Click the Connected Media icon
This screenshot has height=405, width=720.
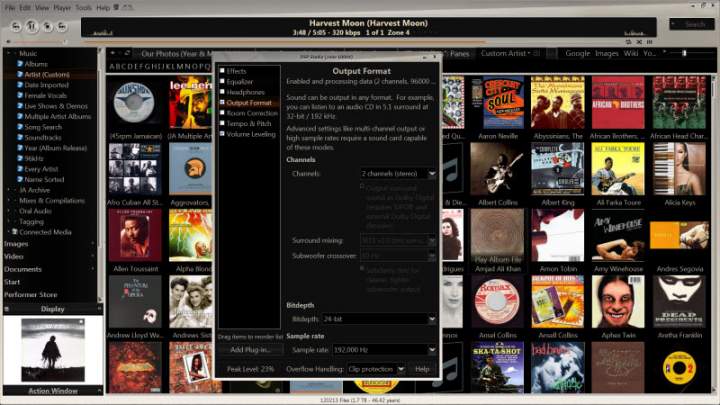pyautogui.click(x=15, y=232)
